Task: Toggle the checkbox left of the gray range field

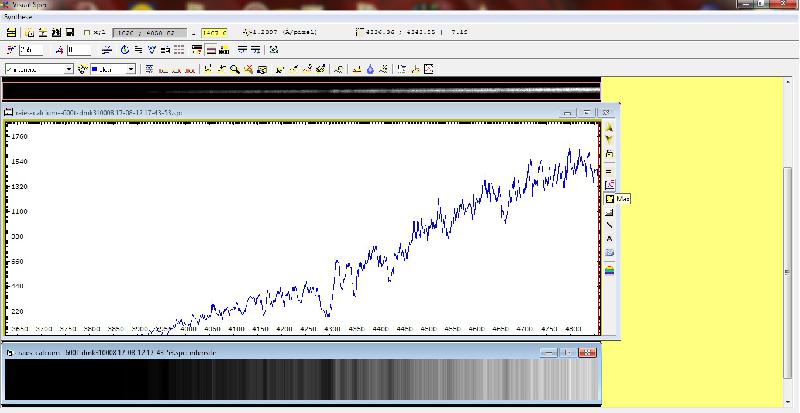Action: pyautogui.click(x=87, y=33)
